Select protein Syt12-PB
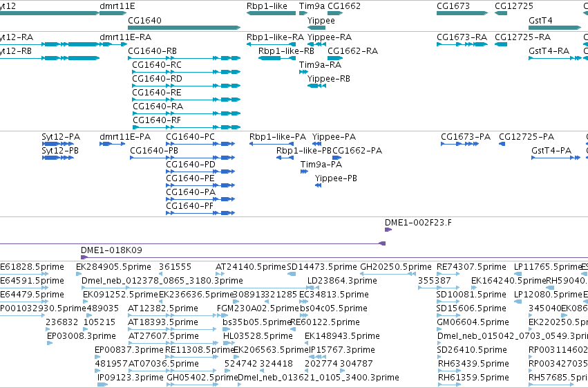 (x=60, y=151)
